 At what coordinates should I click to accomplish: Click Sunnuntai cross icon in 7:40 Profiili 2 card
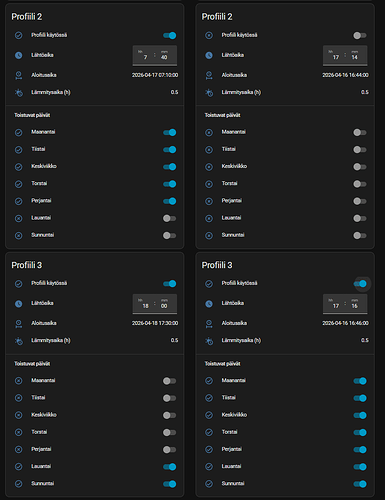19,236
